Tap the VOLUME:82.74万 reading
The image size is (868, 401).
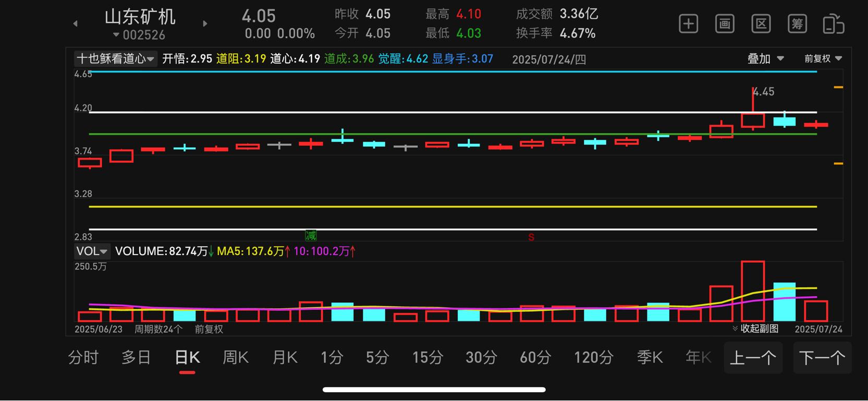(x=162, y=251)
